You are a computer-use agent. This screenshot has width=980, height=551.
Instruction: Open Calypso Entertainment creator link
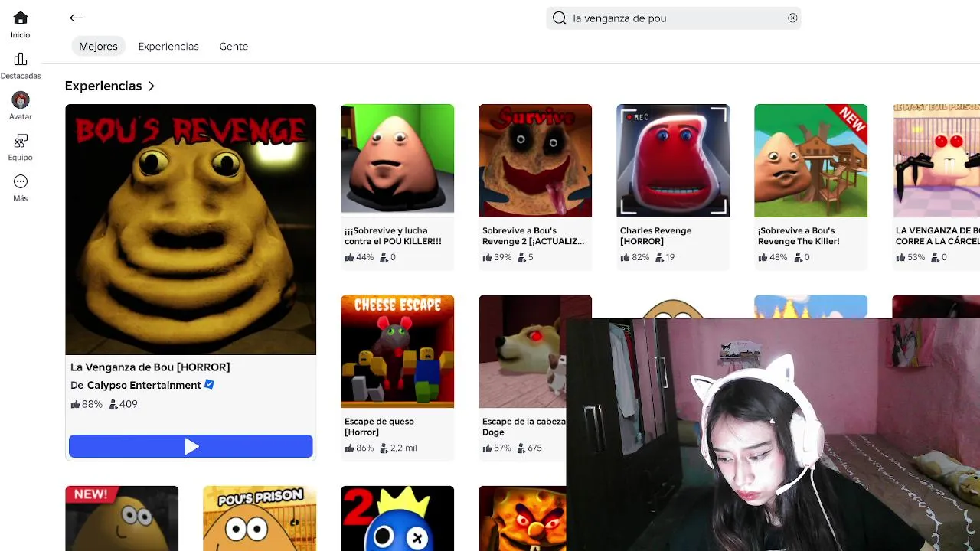click(144, 385)
